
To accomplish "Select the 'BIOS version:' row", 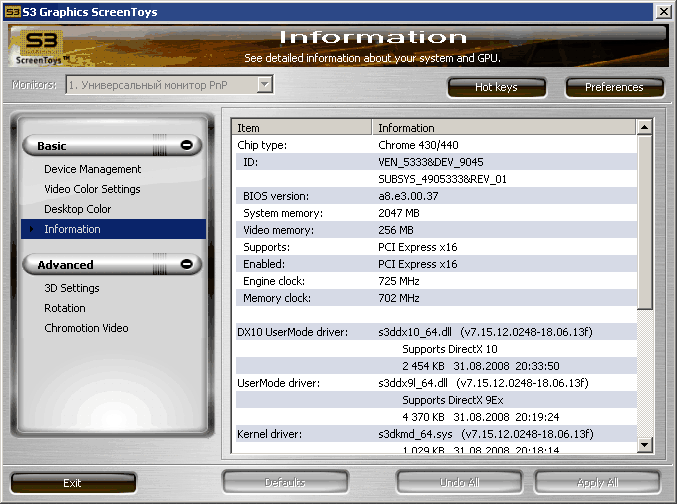I will point(436,196).
